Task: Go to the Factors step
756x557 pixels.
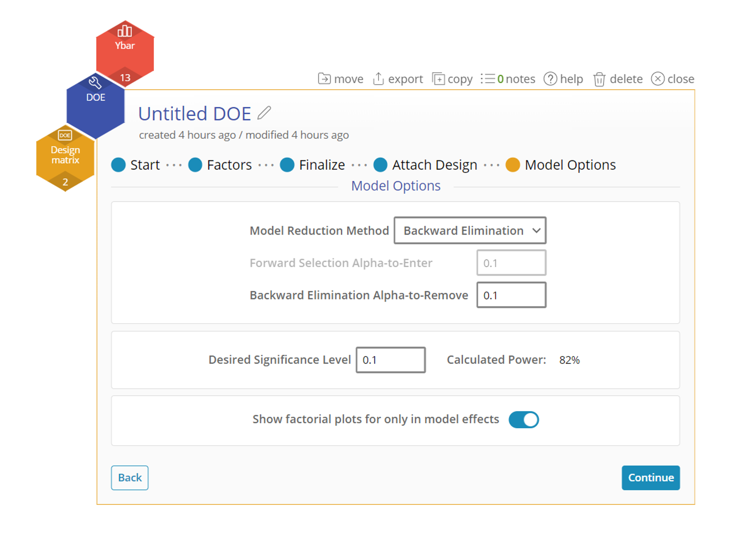Action: point(220,165)
